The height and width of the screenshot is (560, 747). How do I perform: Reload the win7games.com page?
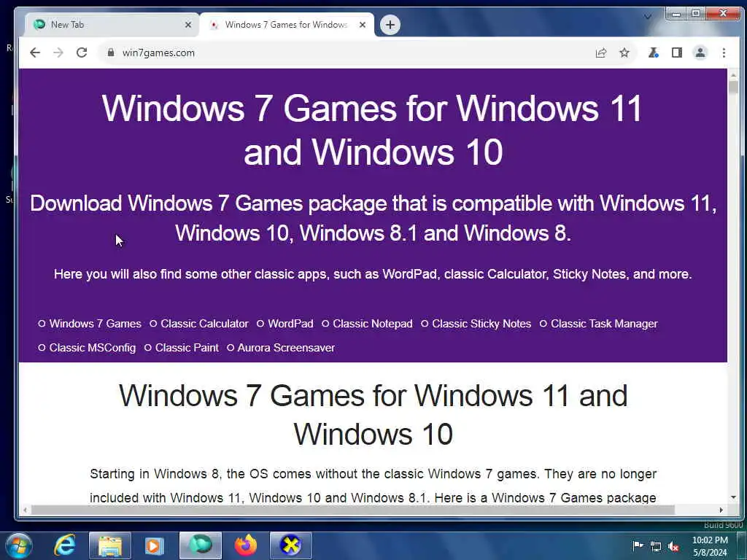[x=82, y=52]
